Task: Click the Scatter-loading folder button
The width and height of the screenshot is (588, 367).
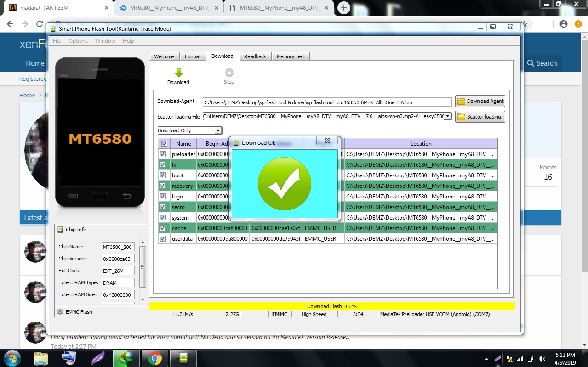Action: tap(480, 117)
